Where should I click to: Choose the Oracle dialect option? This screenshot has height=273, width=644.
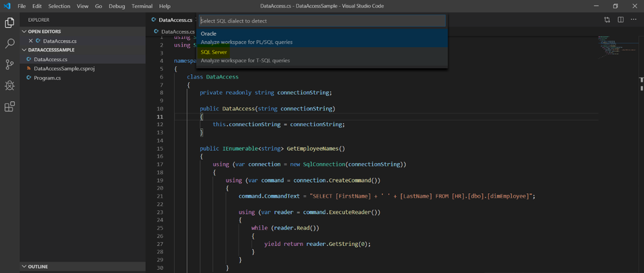[x=322, y=38]
